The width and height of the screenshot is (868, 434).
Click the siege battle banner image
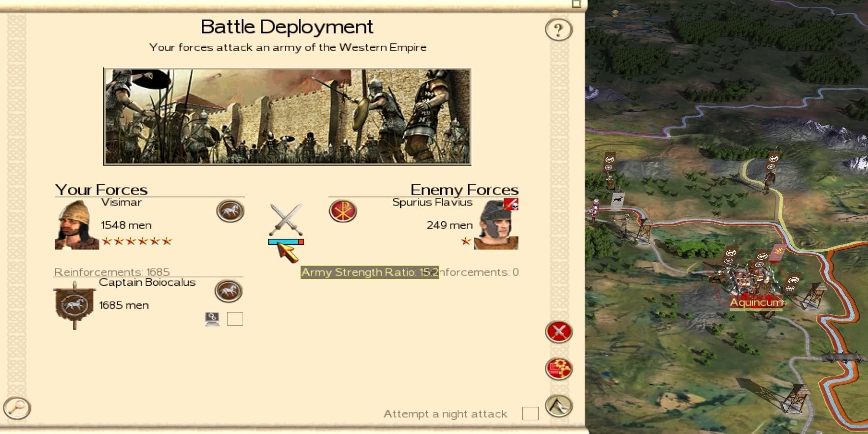pyautogui.click(x=287, y=116)
